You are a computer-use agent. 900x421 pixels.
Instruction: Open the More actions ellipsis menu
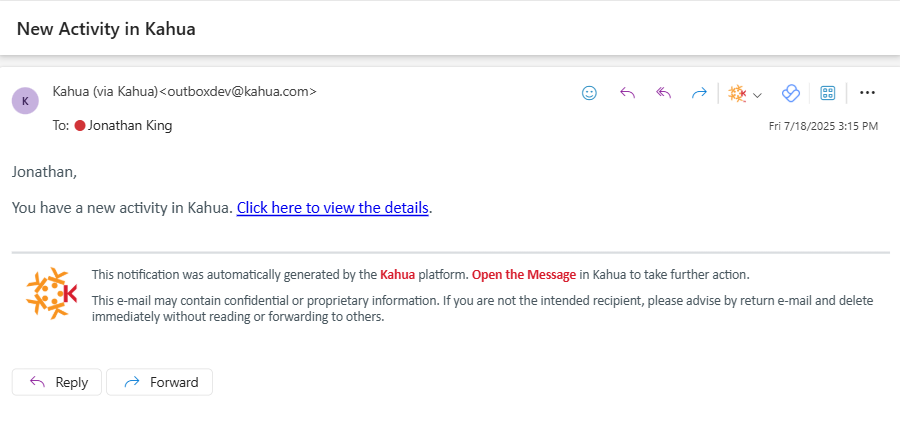click(867, 93)
